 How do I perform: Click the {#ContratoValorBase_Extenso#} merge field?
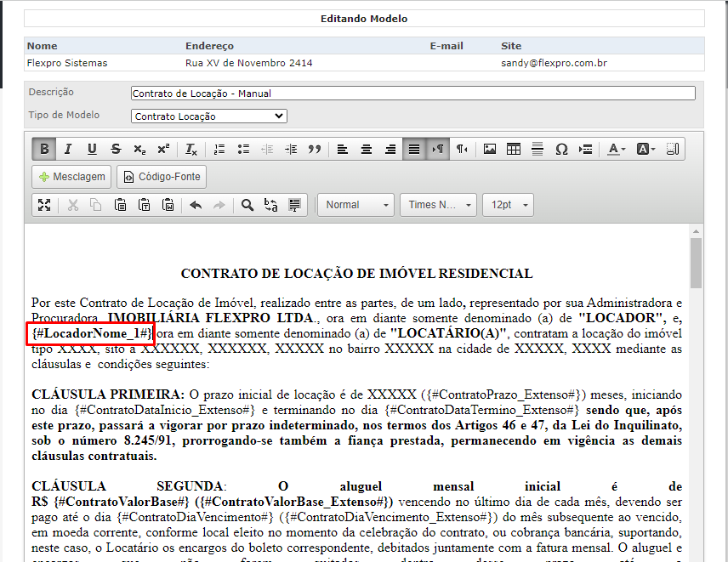[x=295, y=502]
